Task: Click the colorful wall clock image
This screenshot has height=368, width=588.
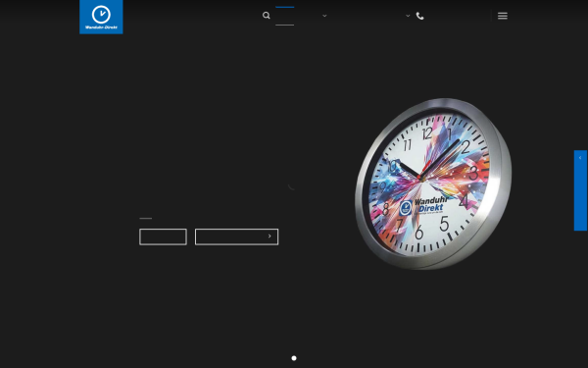Action: [x=433, y=184]
